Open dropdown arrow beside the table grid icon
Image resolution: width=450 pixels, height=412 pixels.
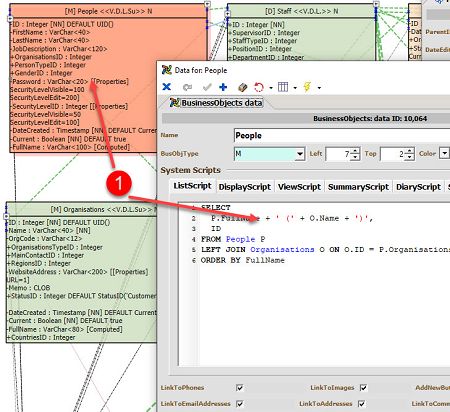[295, 88]
